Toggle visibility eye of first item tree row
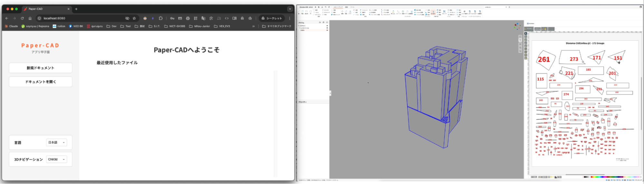Viewport: 644px width, 184px height. coord(327,26)
